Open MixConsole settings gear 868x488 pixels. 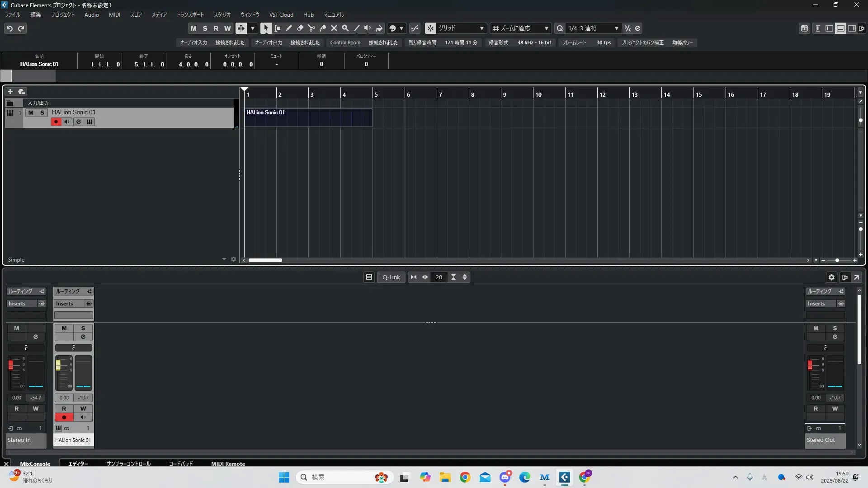pyautogui.click(x=831, y=277)
